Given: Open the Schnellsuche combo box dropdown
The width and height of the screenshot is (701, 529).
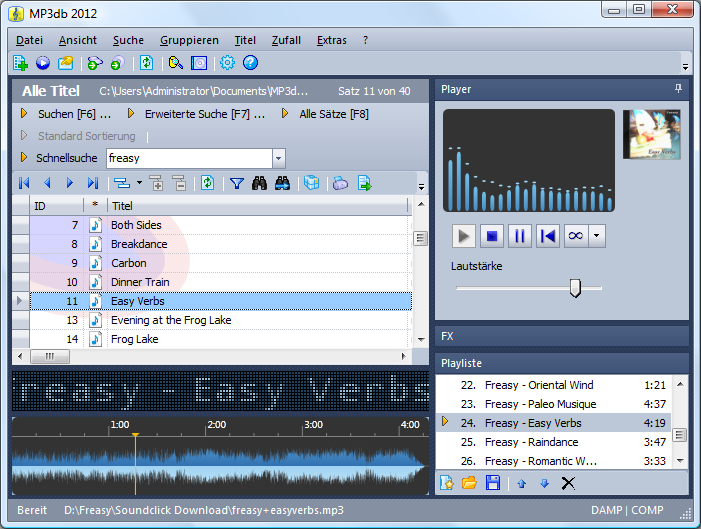Looking at the screenshot, I should 279,158.
